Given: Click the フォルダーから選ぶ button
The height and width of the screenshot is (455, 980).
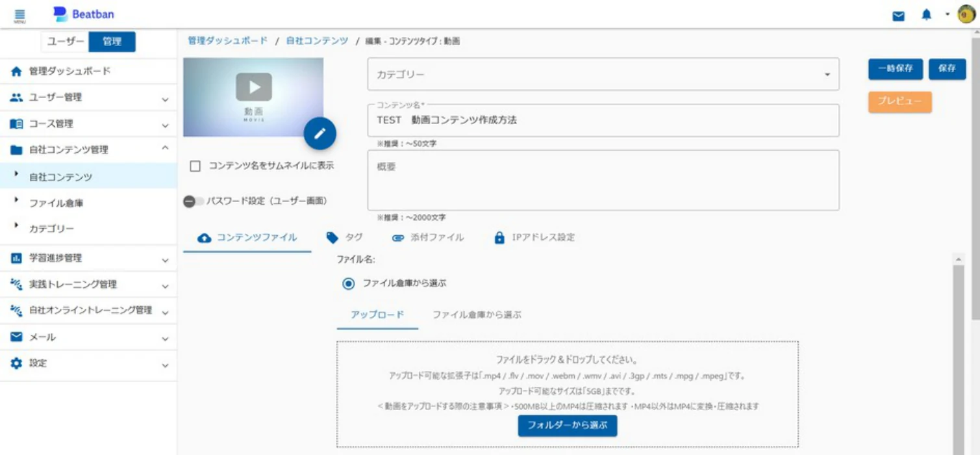Looking at the screenshot, I should [x=567, y=426].
